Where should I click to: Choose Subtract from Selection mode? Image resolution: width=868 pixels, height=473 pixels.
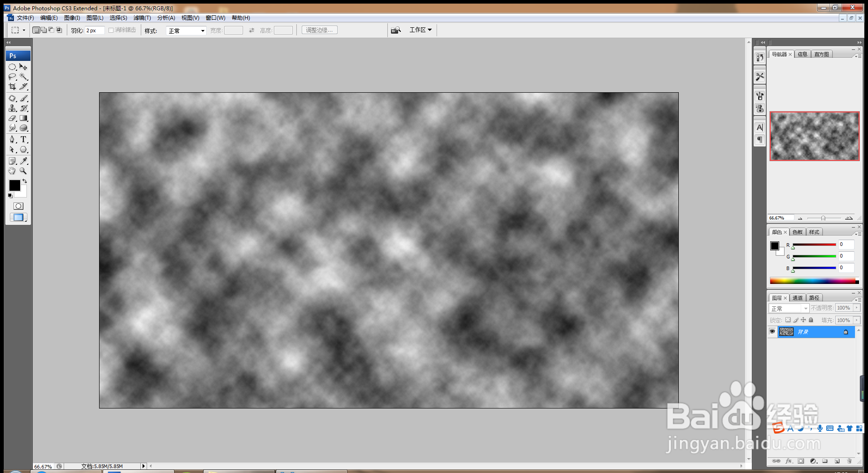(51, 30)
